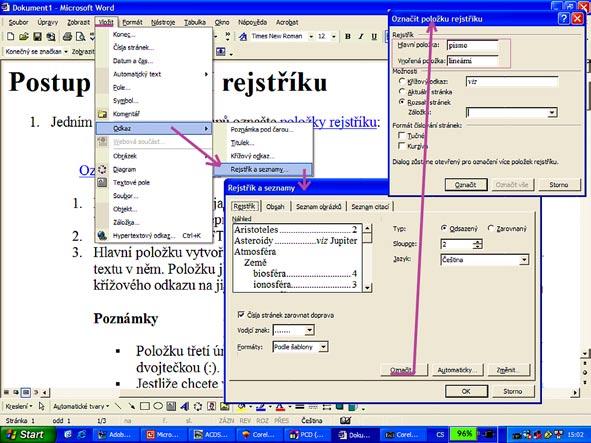Open the Formát menu
The image size is (591, 443).
coord(132,22)
